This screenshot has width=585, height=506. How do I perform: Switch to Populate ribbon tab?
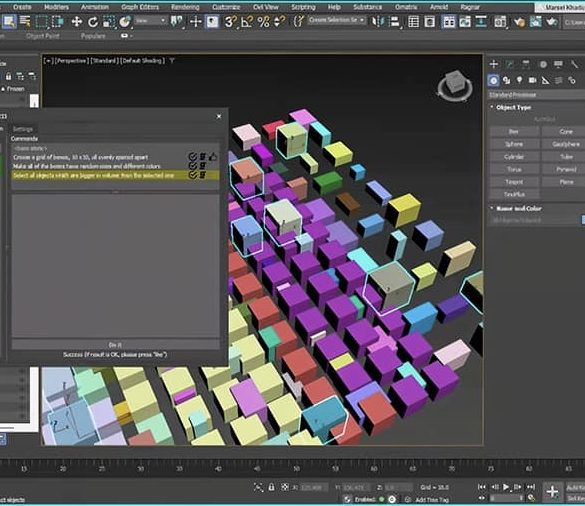(93, 36)
